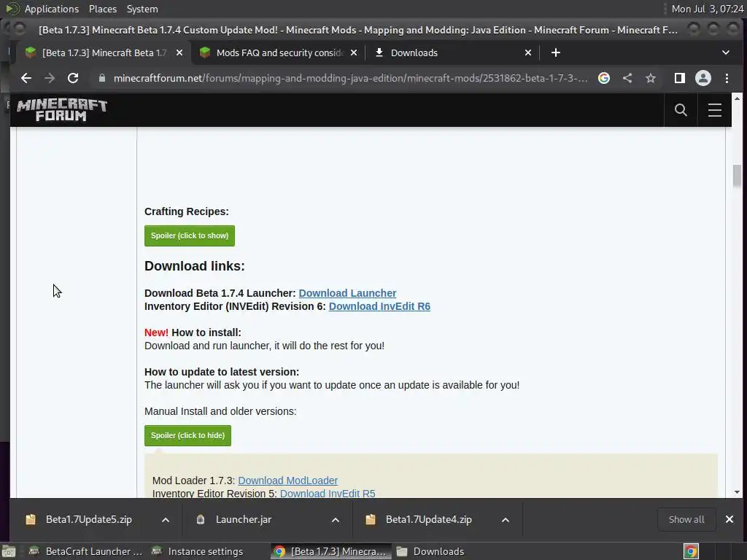
Task: Click show desktop icon in bottom panel
Action: [9, 551]
